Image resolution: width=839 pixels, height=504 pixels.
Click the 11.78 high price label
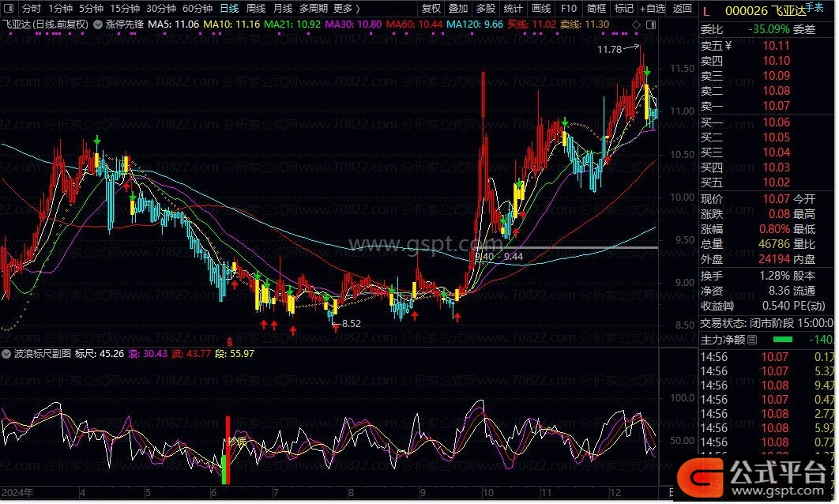click(609, 50)
